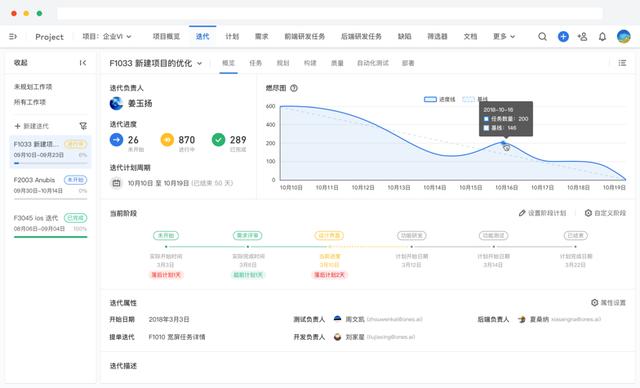Open the 项目: 企业VI project dropdown
The image size is (640, 388).
(x=107, y=37)
